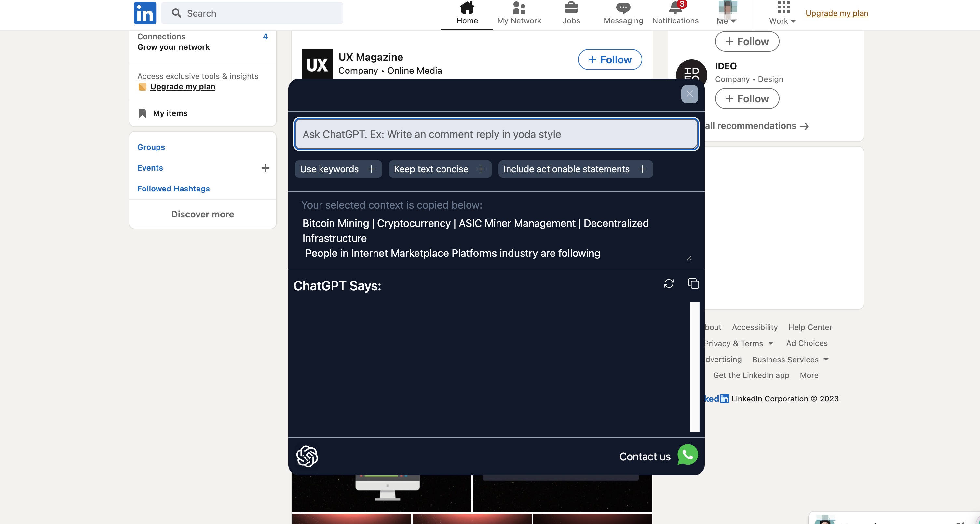980x524 pixels.
Task: Click the IDEO company name
Action: [x=726, y=66]
